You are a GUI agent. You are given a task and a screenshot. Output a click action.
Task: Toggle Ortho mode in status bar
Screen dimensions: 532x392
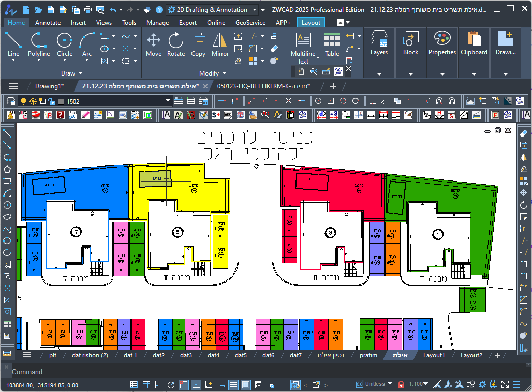(159, 385)
